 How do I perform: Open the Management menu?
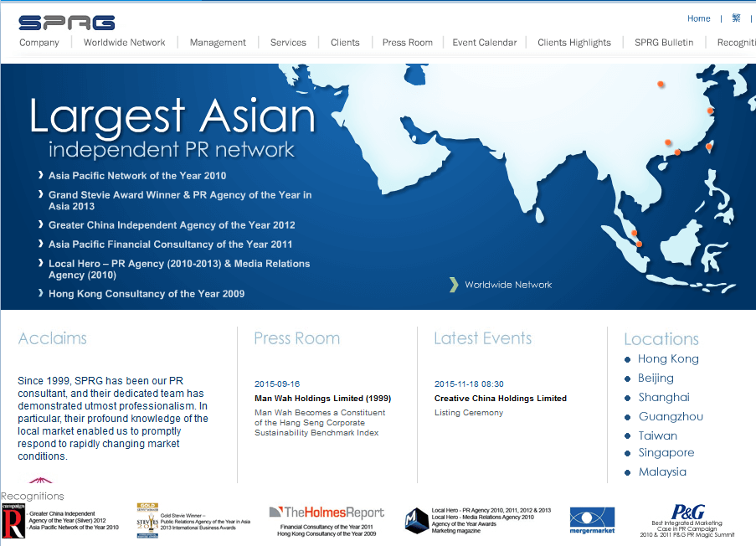point(218,43)
